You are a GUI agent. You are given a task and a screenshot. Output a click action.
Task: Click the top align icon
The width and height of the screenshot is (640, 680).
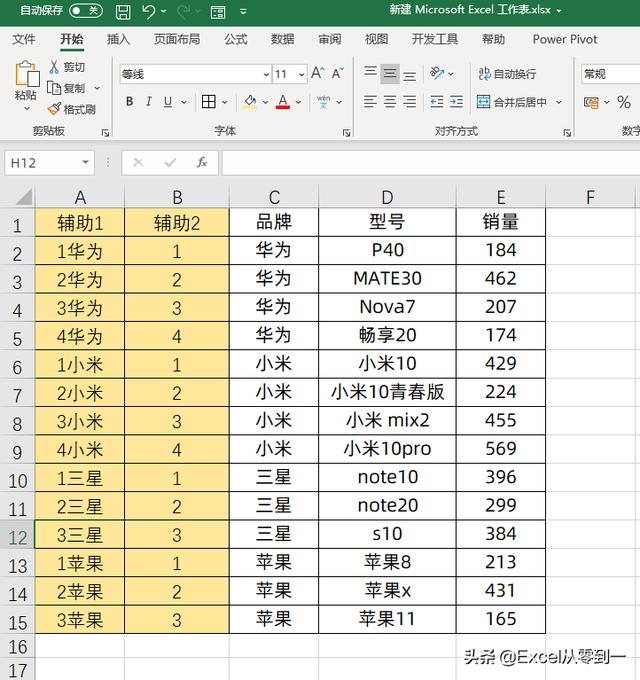(x=370, y=73)
